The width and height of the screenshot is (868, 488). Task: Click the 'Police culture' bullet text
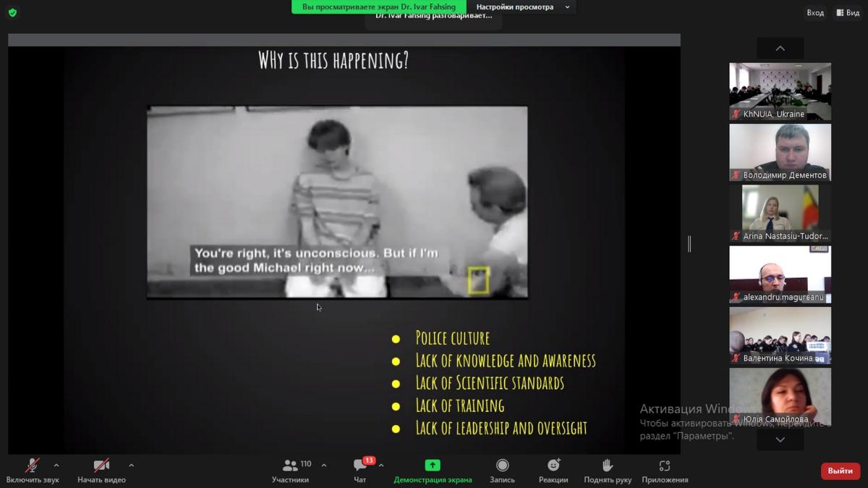(453, 338)
